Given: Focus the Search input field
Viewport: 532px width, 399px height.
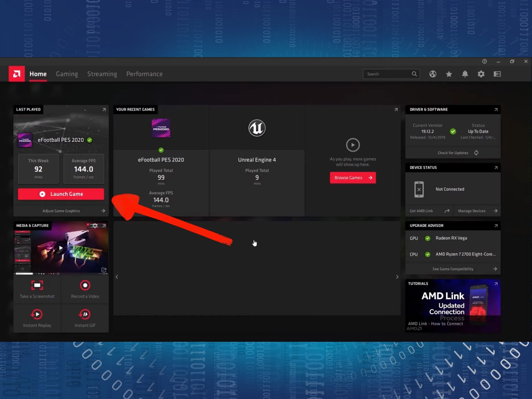Looking at the screenshot, I should pyautogui.click(x=391, y=74).
